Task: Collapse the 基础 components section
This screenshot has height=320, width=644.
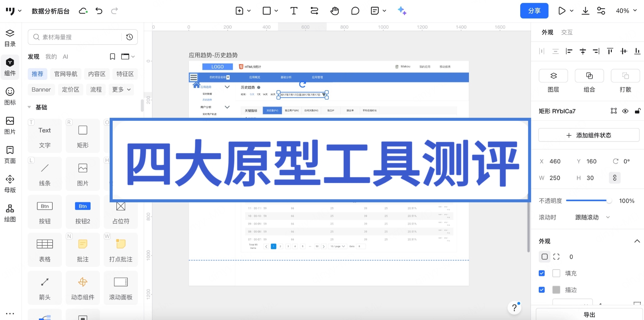Action: point(29,107)
